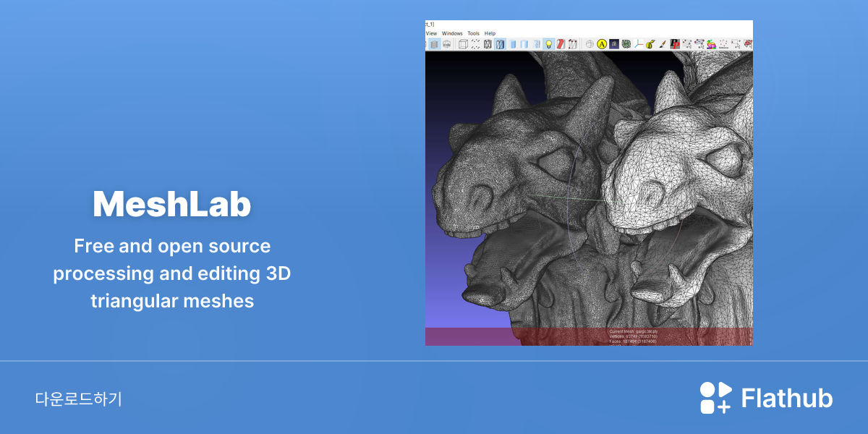Image resolution: width=868 pixels, height=434 pixels.
Task: Click 'Current Mesh: gargo3M.ply' status text
Action: [x=633, y=331]
